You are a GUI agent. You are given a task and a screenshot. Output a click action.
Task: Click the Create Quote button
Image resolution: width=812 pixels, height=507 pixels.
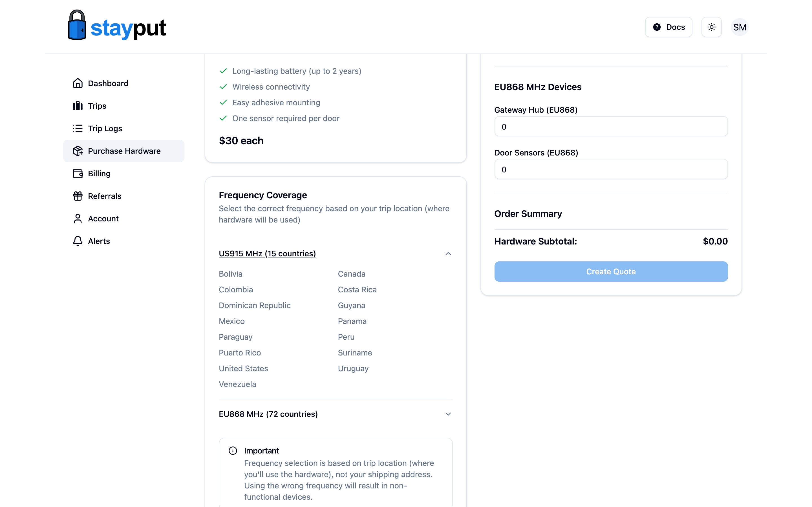click(x=611, y=272)
